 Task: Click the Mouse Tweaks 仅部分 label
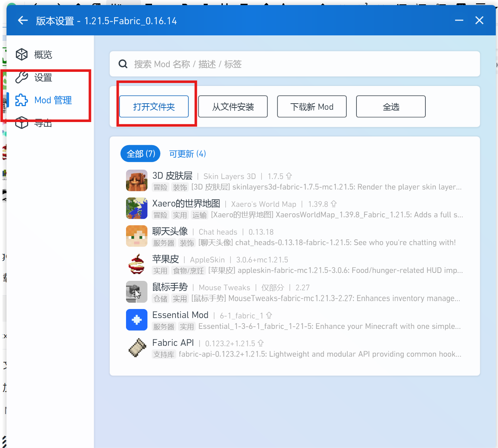coord(273,287)
